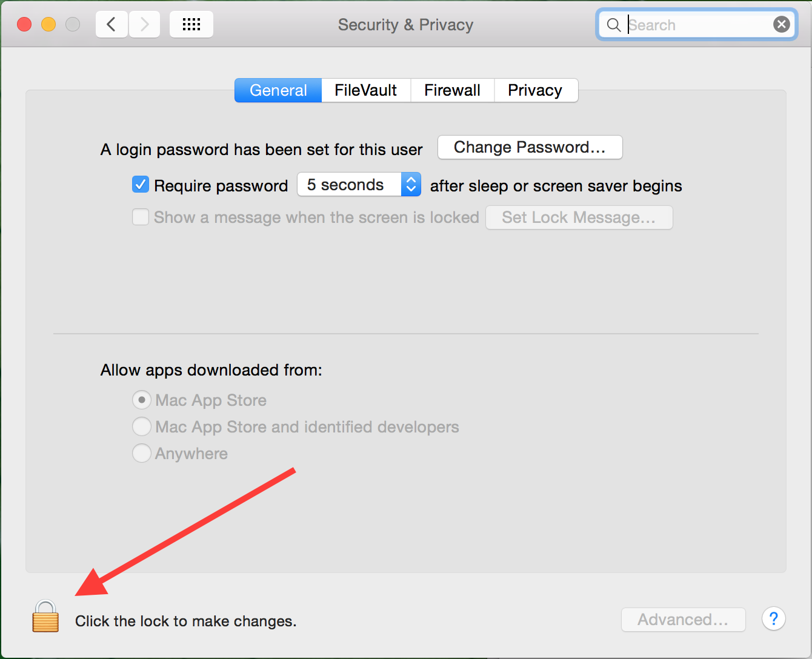Screen dimensions: 812x659
Task: Tick Show a message when screen is locked
Action: tap(141, 217)
